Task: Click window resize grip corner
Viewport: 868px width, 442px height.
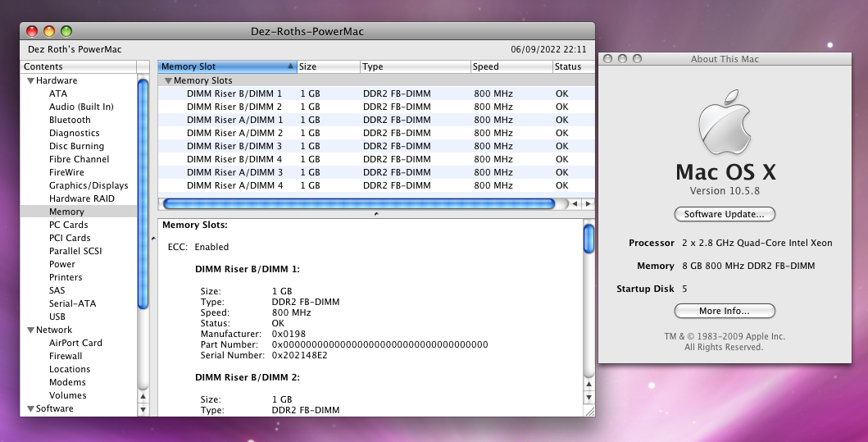Action: tap(589, 411)
